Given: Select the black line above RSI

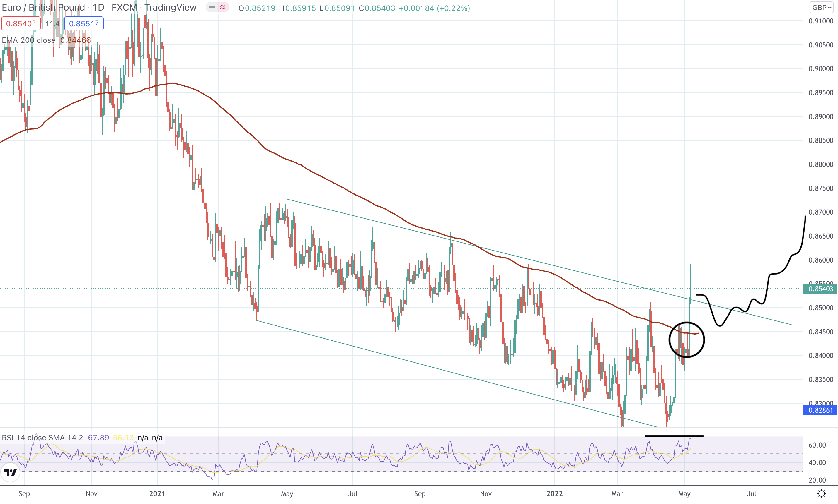Looking at the screenshot, I should [674, 436].
